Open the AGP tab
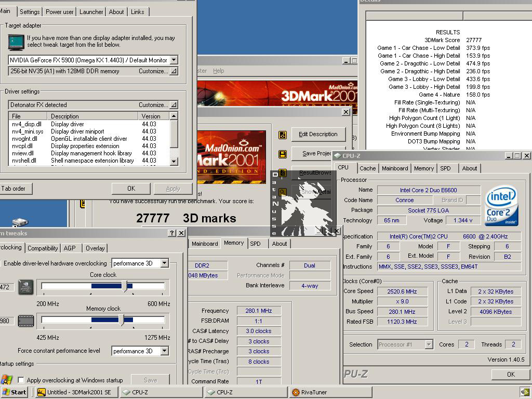This screenshot has width=532, height=399. (x=70, y=248)
